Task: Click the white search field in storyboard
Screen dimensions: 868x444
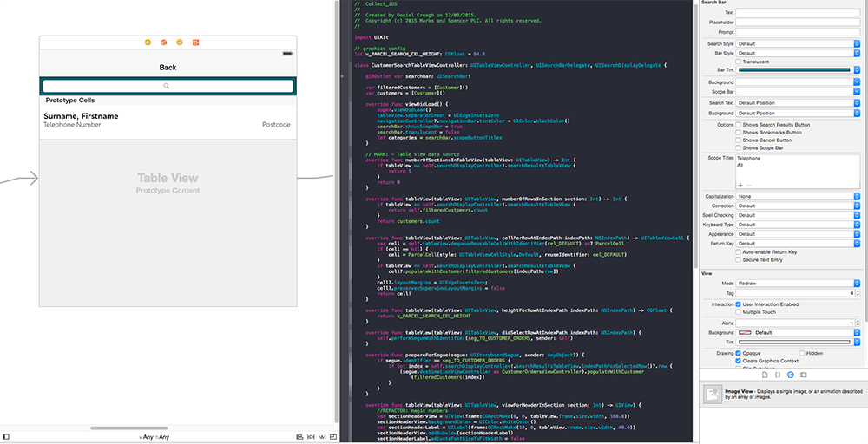Action: 168,86
